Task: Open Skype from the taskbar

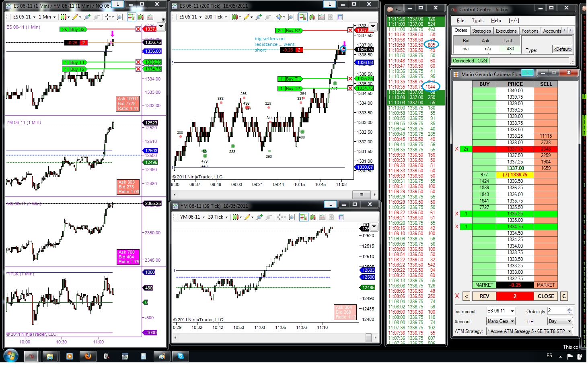Action: pyautogui.click(x=181, y=356)
